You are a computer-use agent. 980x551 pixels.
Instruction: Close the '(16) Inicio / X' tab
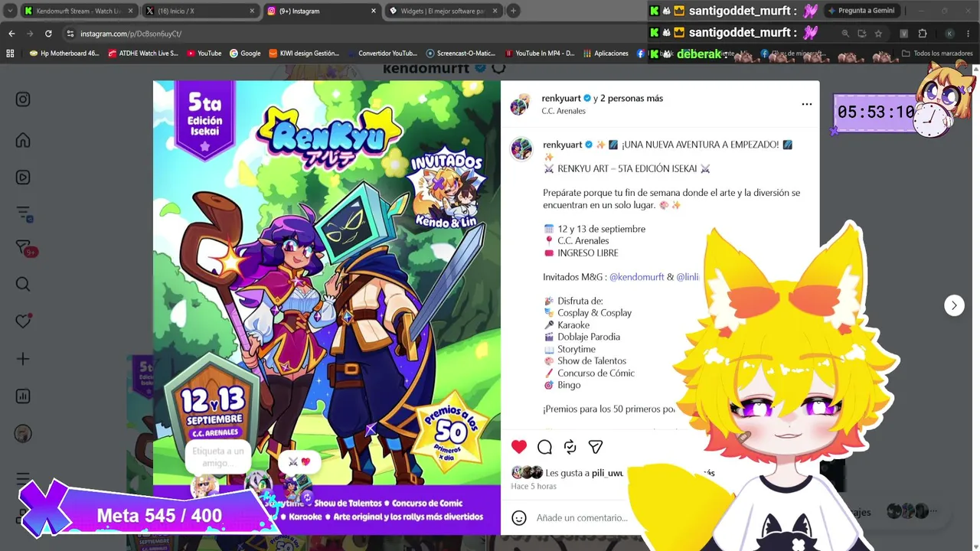click(252, 11)
